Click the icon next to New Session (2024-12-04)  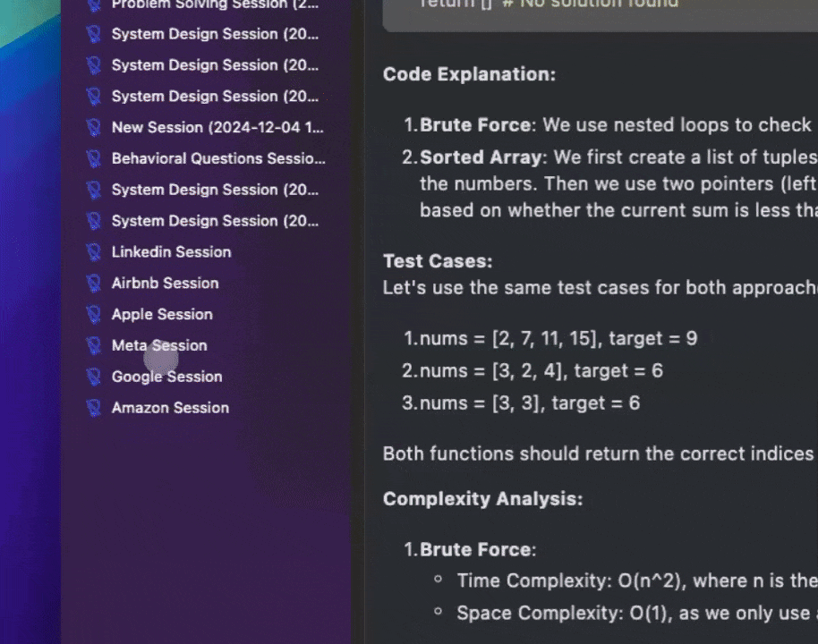point(94,127)
